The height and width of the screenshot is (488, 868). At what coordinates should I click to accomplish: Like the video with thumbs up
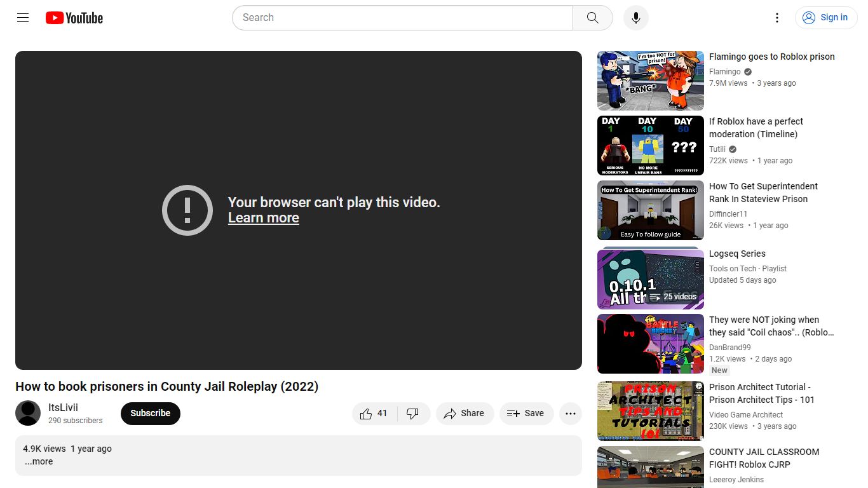(374, 414)
